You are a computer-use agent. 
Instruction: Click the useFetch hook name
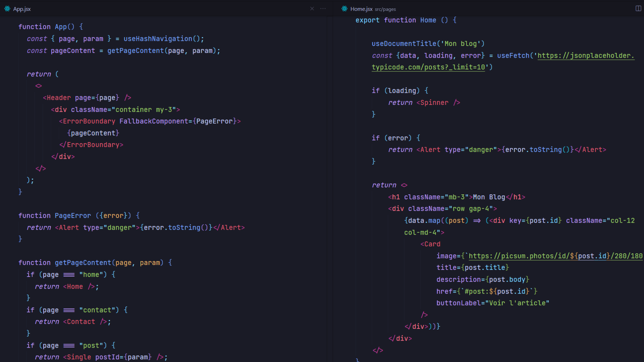(x=513, y=56)
